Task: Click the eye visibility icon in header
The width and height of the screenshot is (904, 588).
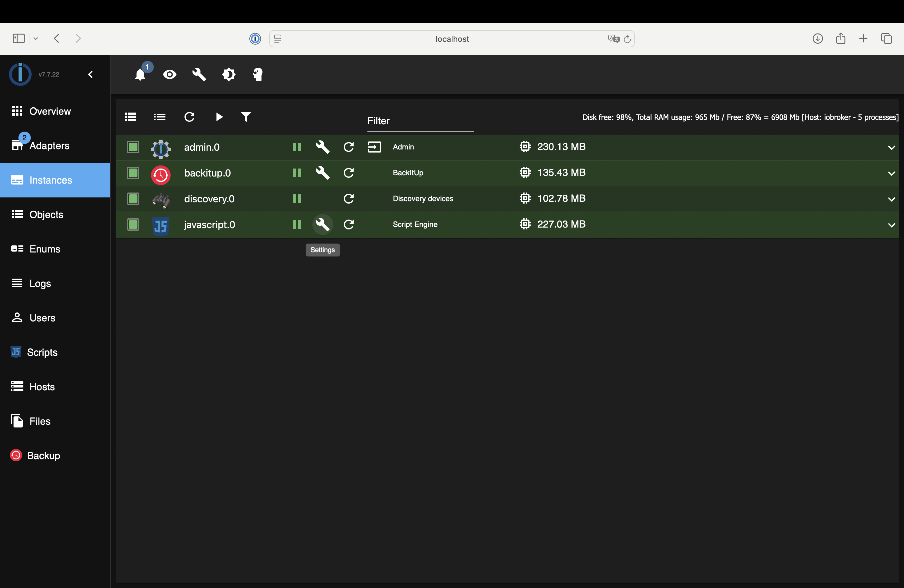Action: coord(169,74)
